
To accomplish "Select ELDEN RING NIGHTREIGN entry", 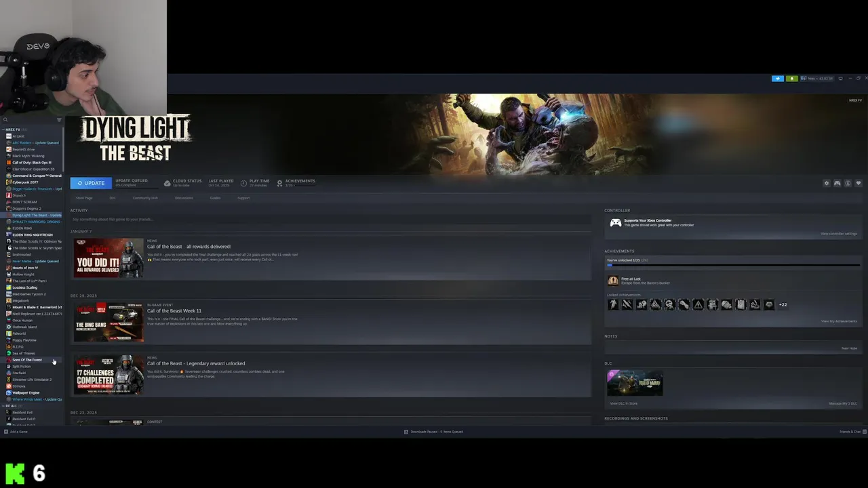I will point(32,235).
